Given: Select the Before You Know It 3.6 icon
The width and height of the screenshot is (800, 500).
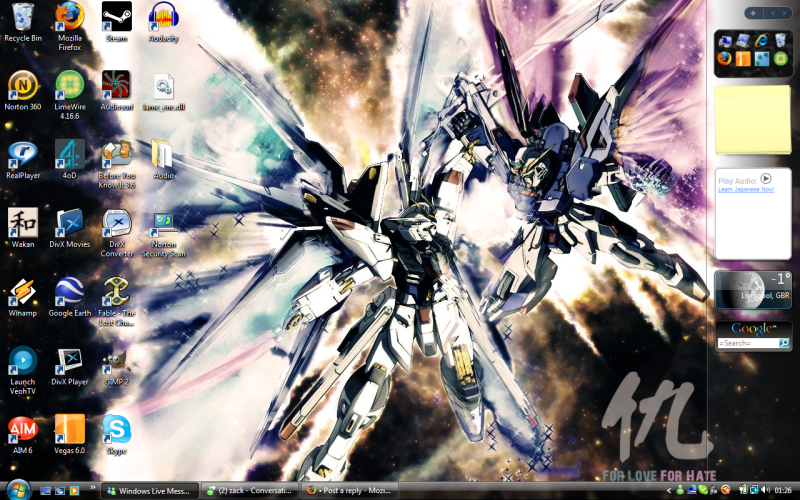Looking at the screenshot, I should pos(116,165).
